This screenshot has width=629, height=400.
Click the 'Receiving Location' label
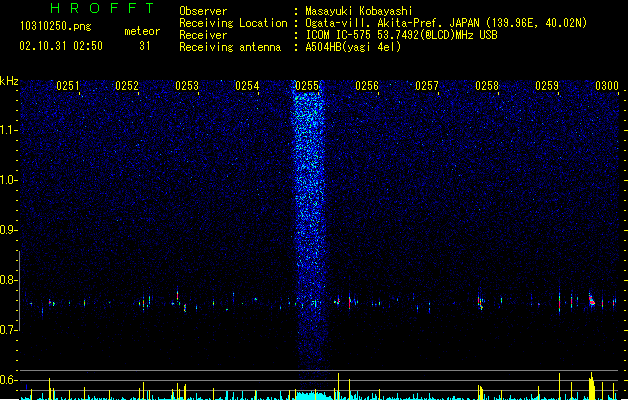pos(233,23)
